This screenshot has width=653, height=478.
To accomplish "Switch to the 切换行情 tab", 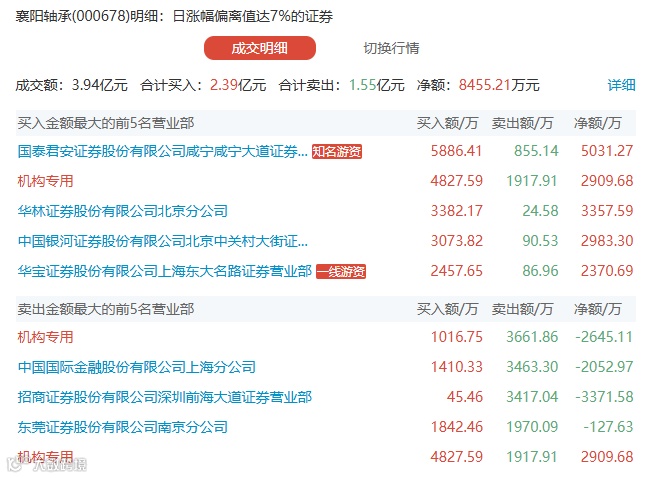I will (x=391, y=48).
